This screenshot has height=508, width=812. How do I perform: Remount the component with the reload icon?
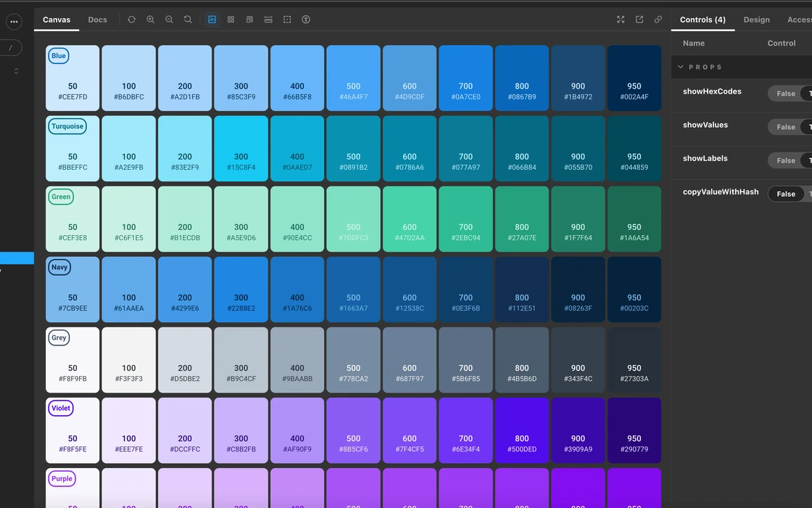131,20
